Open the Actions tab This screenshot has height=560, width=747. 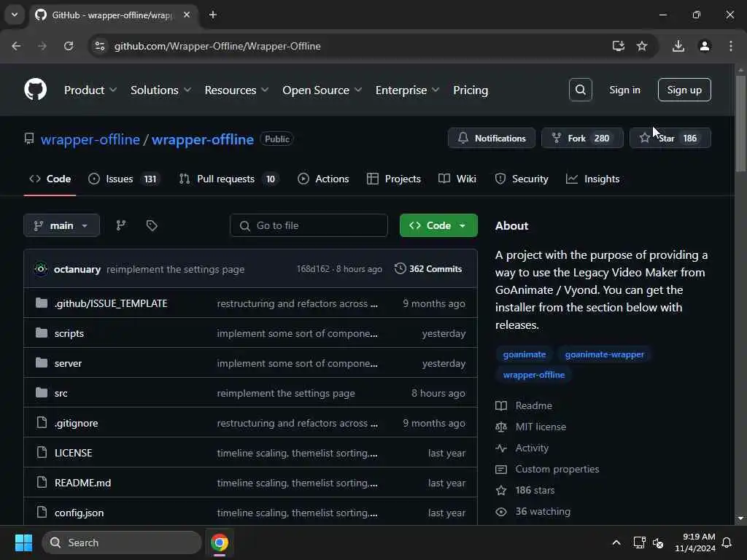coord(323,179)
